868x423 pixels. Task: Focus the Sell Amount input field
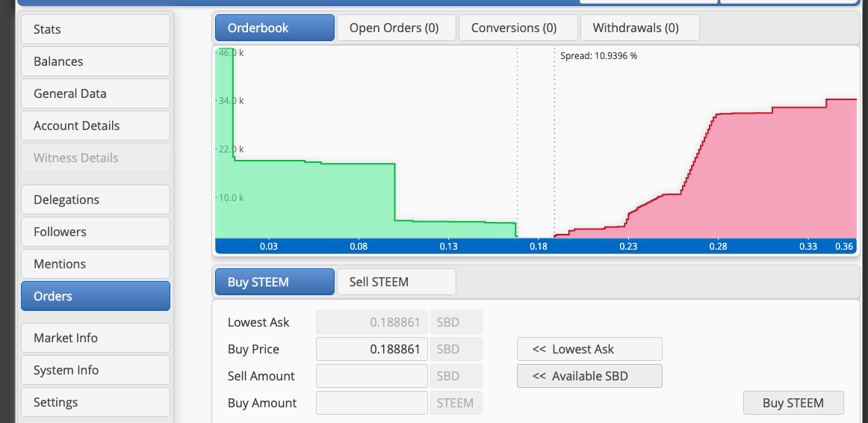372,376
